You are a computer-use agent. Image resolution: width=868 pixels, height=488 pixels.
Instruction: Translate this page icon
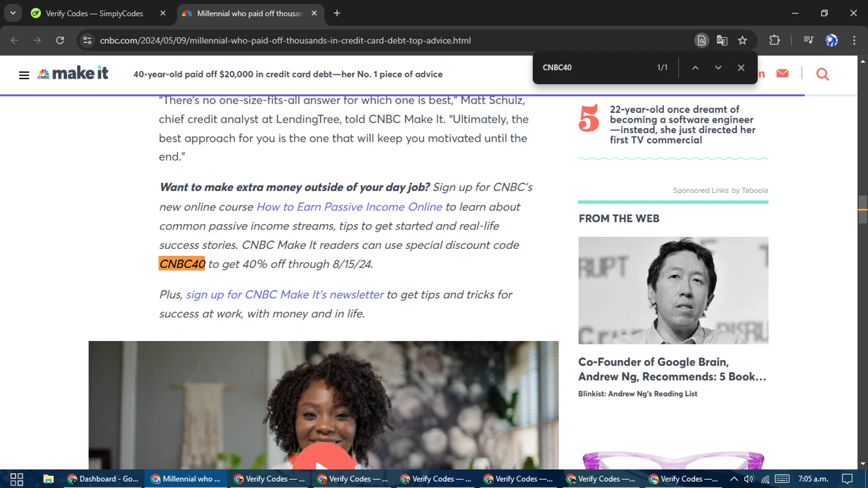(x=722, y=41)
